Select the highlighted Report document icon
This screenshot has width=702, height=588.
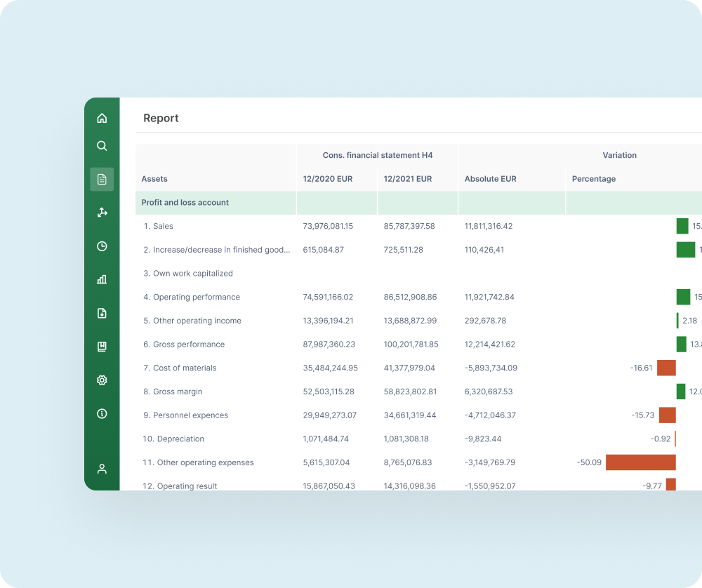(102, 179)
